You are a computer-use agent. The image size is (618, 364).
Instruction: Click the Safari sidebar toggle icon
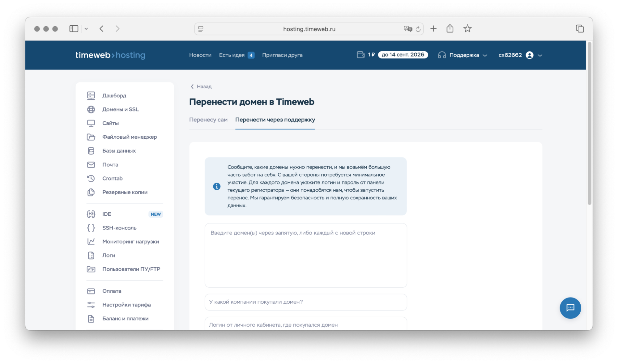[74, 29]
